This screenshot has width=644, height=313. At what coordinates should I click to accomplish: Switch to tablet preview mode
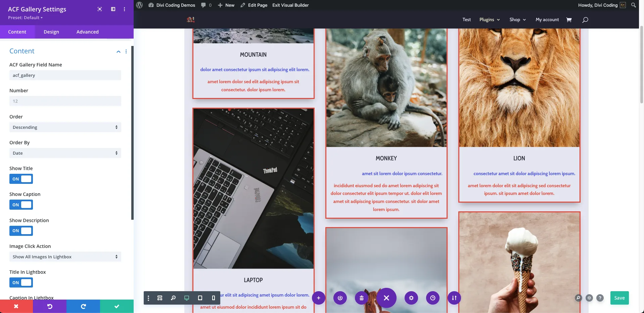point(200,298)
